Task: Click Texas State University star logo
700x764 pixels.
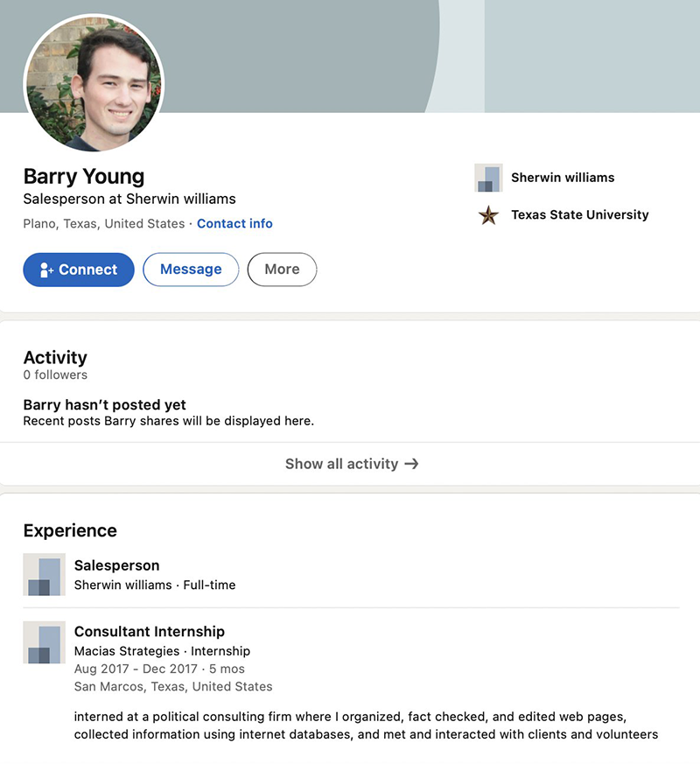Action: pyautogui.click(x=488, y=215)
